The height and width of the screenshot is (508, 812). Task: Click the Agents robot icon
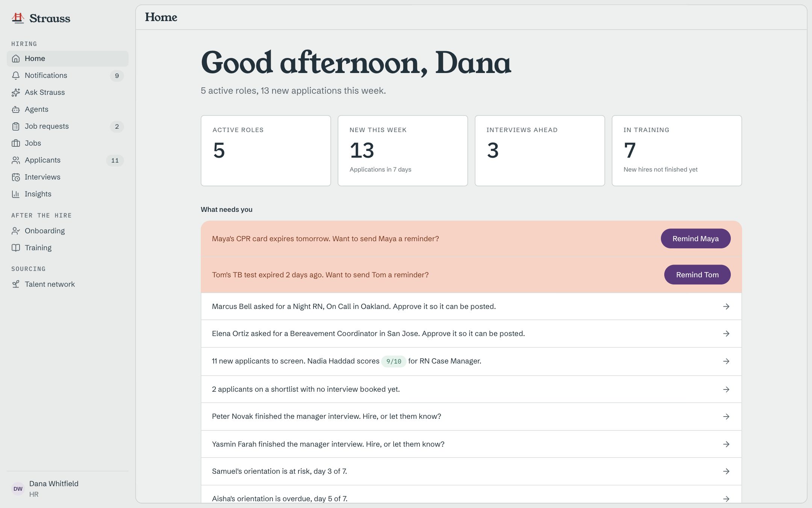click(x=16, y=110)
